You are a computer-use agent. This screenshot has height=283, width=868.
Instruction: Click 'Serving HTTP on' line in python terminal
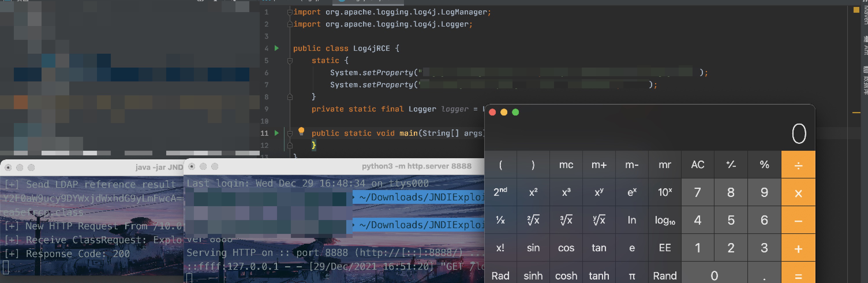(x=335, y=253)
